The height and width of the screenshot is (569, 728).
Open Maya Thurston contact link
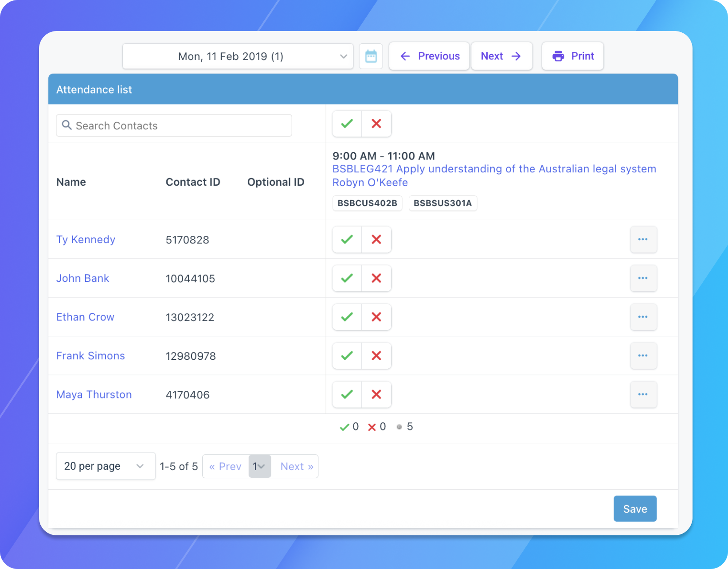tap(94, 394)
